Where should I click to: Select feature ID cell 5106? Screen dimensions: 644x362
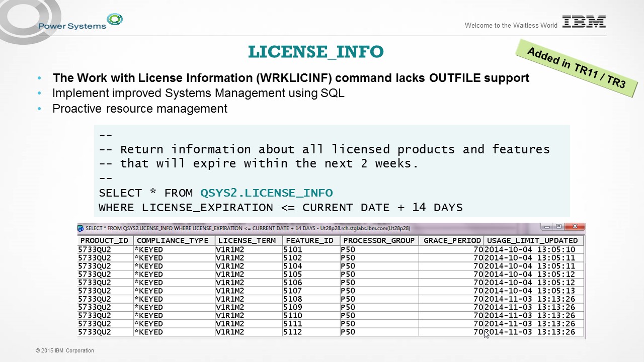click(311, 283)
